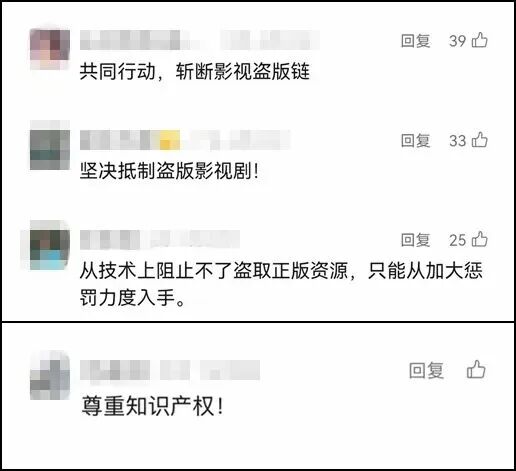Image resolution: width=516 pixels, height=471 pixels.
Task: Open username above 坚决抵制盗版影视剧 comment
Action: [x=185, y=140]
